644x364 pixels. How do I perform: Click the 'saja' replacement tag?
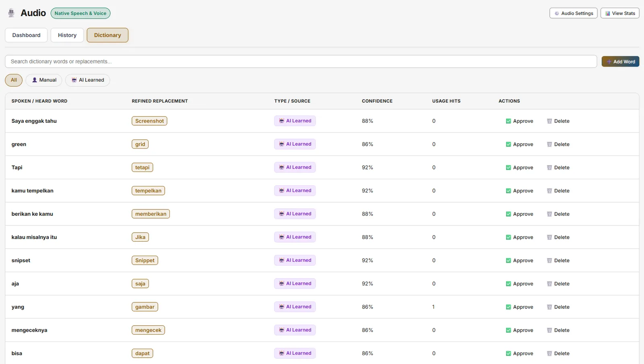click(140, 284)
